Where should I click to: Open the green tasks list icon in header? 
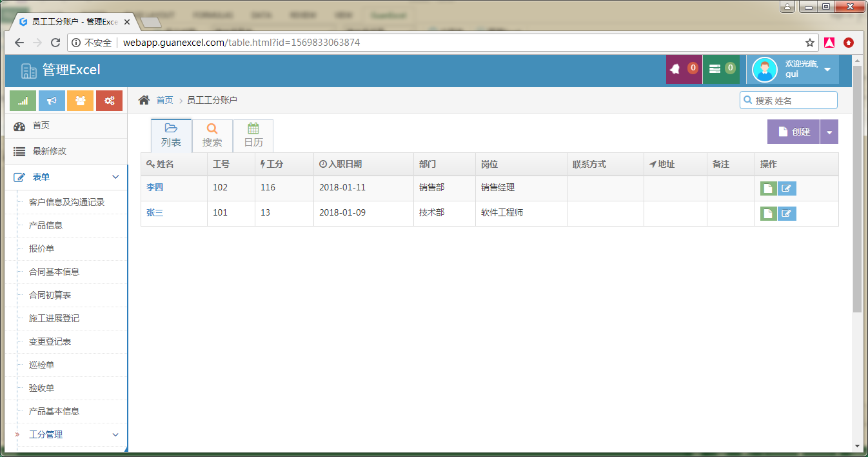[x=721, y=69]
